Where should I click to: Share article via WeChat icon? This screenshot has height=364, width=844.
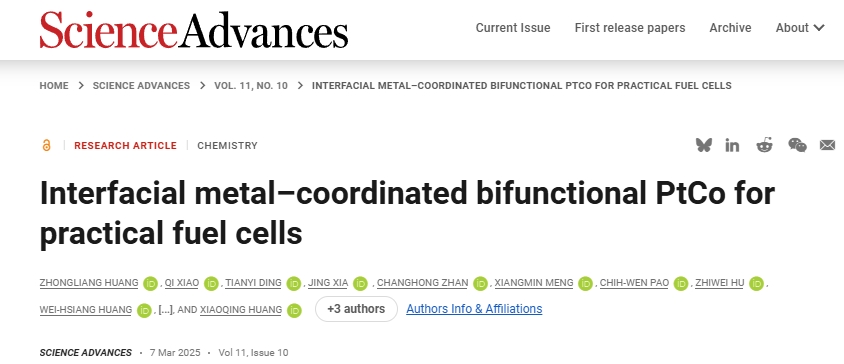[x=797, y=145]
